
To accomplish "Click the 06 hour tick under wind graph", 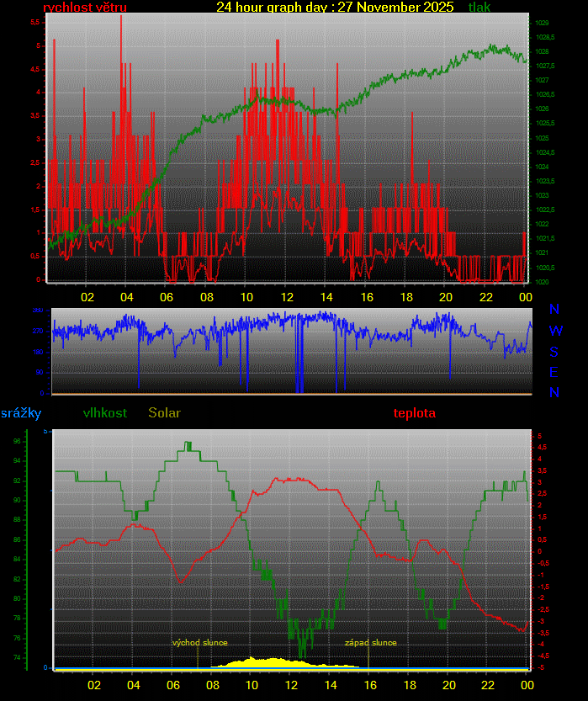I will [166, 297].
